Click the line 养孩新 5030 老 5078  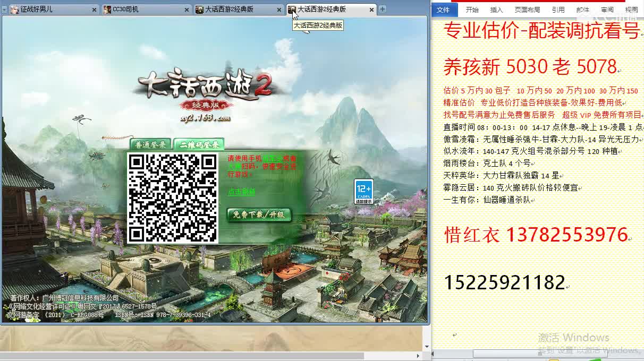click(530, 66)
